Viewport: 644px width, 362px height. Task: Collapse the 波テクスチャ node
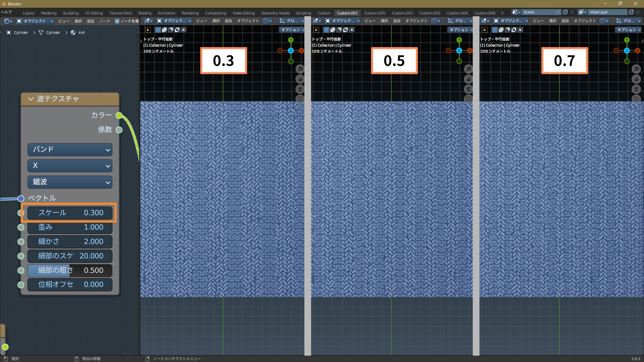[31, 99]
